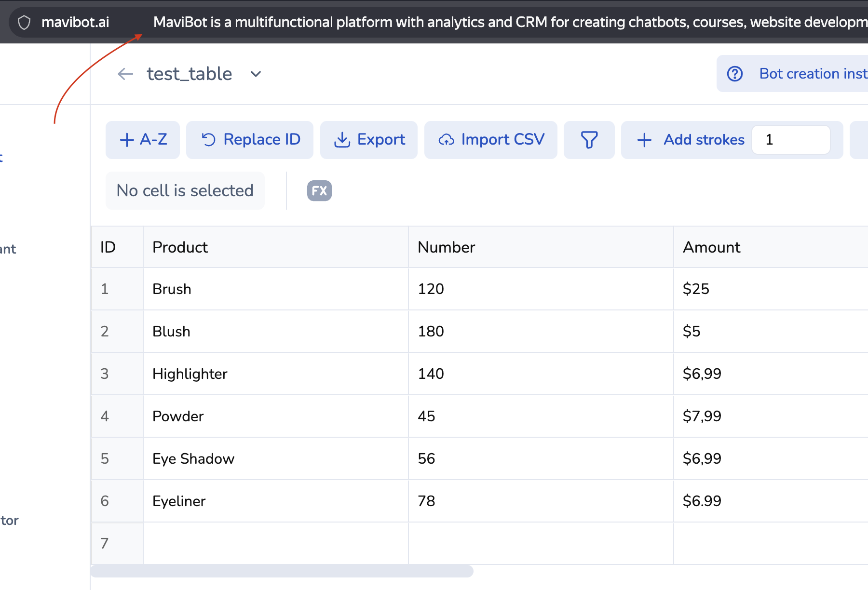This screenshot has height=590, width=868.
Task: Click the shield icon in address bar
Action: 24,22
